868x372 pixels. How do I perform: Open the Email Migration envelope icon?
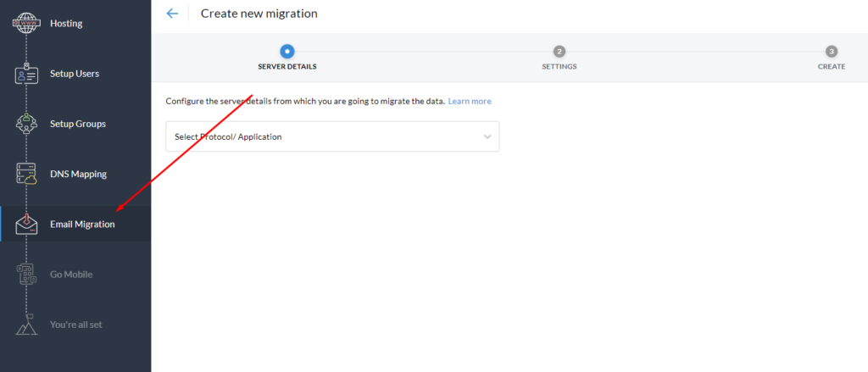(x=26, y=225)
